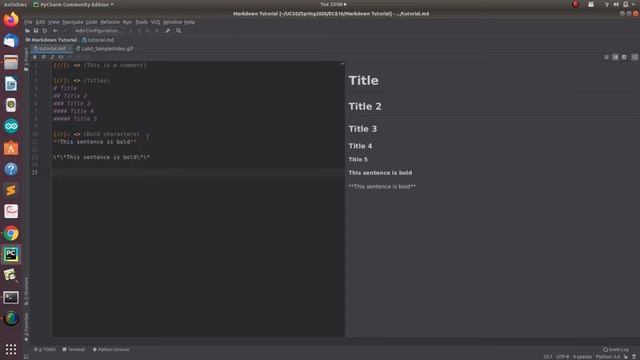640x360 pixels.
Task: Click the Search Everywhere magnifier icon
Action: [x=178, y=31]
